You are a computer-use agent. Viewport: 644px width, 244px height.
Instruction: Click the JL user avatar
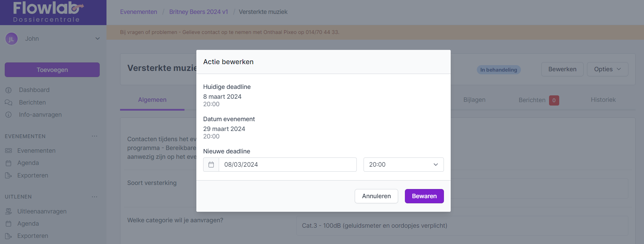pyautogui.click(x=11, y=39)
